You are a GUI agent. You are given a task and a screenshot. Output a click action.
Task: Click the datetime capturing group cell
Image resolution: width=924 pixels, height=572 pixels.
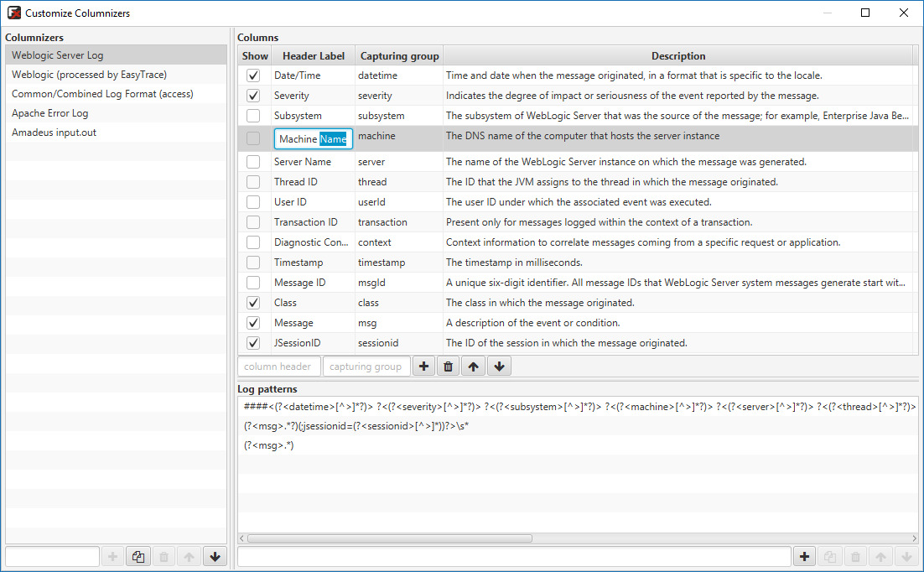pos(399,75)
